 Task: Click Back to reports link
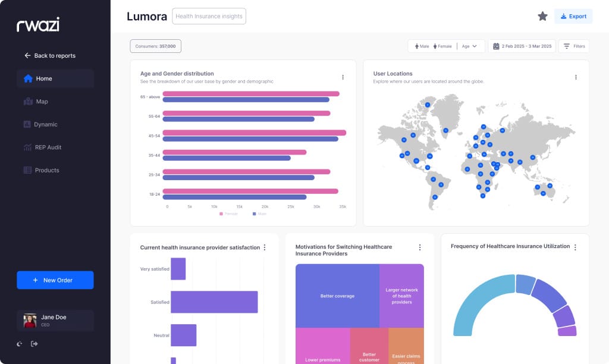click(50, 56)
